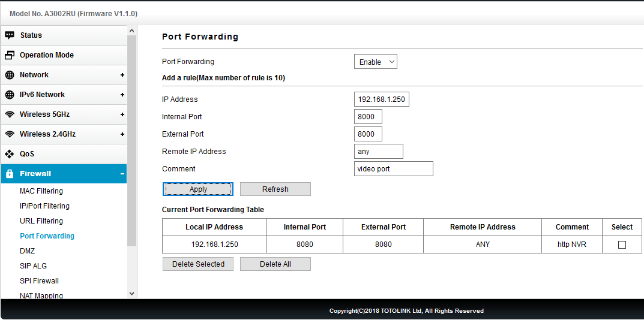Tick the Select checkbox for http NVR rule
Screen dimensions: 644x320
(622, 244)
